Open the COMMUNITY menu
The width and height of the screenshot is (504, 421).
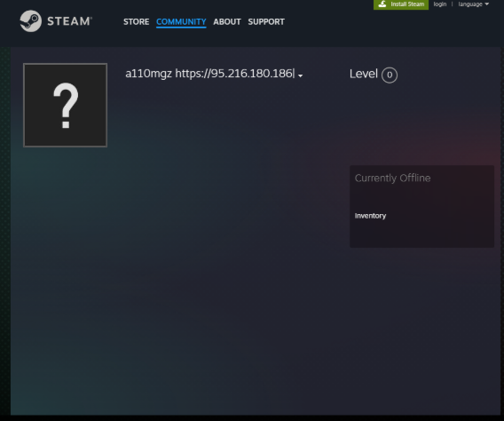tap(181, 22)
